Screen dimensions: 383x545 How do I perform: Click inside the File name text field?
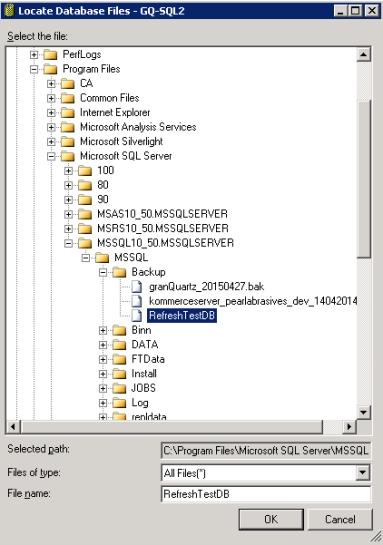[x=266, y=494]
